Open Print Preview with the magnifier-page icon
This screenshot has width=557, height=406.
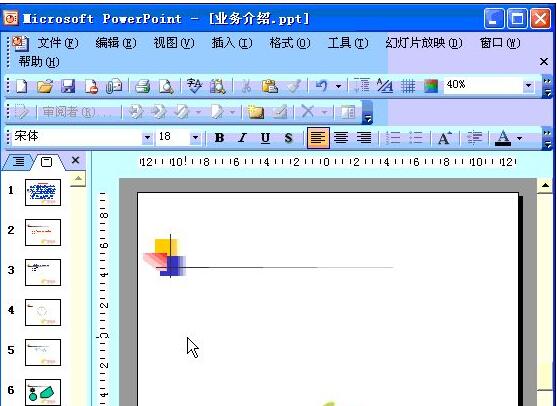click(x=166, y=86)
